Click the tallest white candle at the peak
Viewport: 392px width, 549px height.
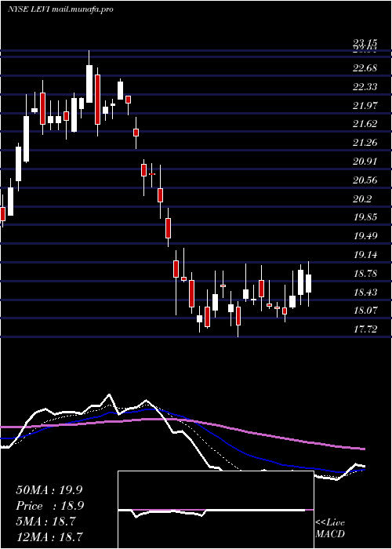tap(89, 84)
